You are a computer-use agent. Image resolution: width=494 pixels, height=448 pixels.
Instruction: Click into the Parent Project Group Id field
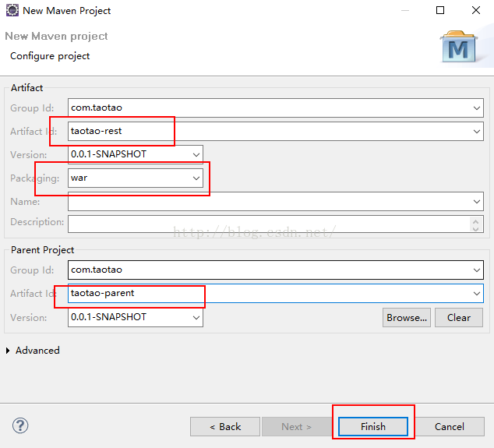click(x=276, y=270)
